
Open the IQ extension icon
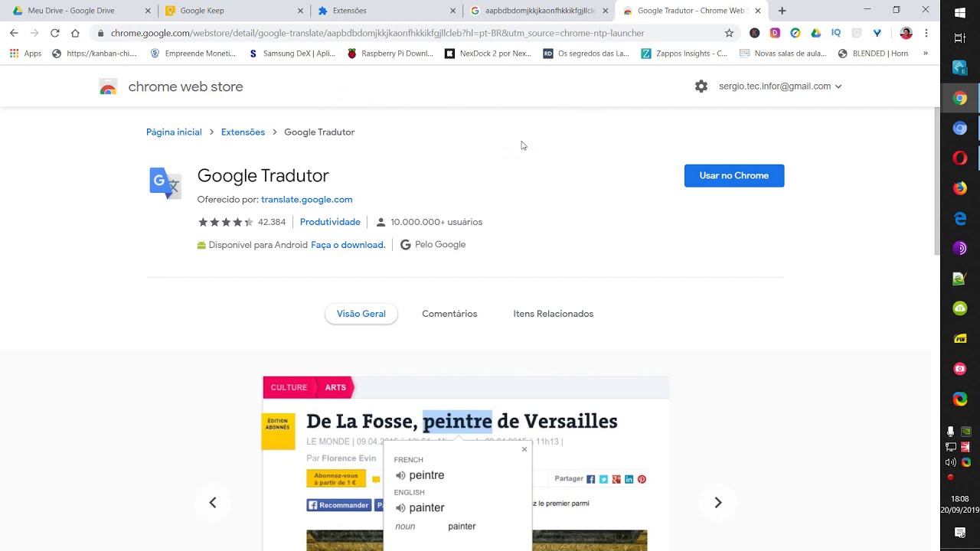pos(836,33)
